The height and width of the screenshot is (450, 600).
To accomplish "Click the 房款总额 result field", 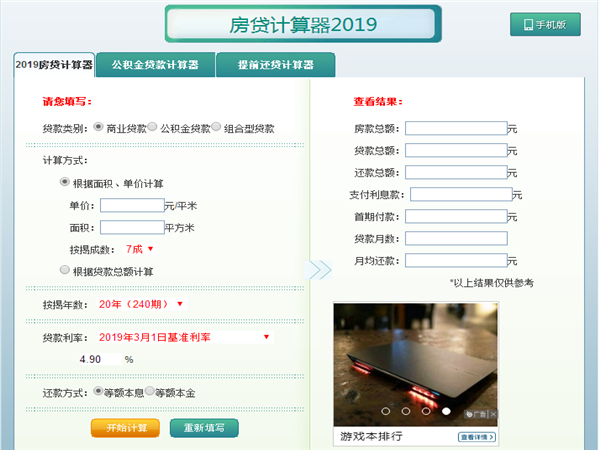I will (456, 129).
